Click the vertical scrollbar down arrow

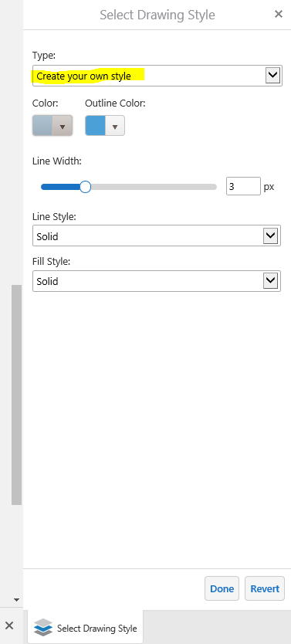coord(16,600)
